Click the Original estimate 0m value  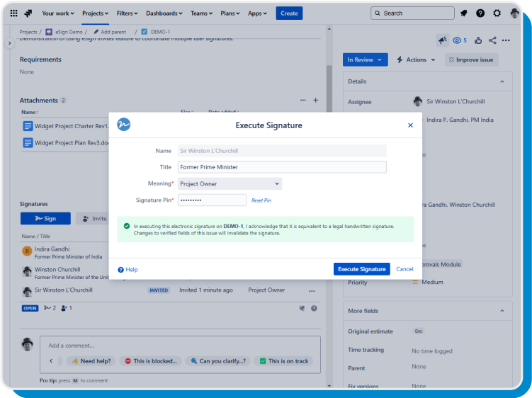pos(419,331)
